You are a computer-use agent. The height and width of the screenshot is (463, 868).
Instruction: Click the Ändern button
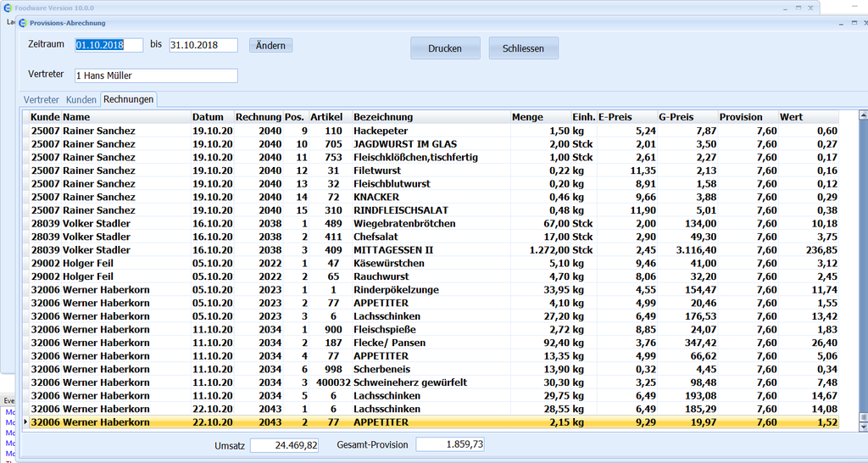click(270, 45)
